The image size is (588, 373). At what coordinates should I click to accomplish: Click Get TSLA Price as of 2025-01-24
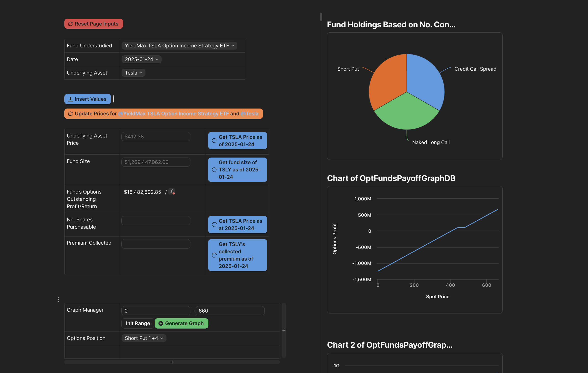tap(237, 141)
